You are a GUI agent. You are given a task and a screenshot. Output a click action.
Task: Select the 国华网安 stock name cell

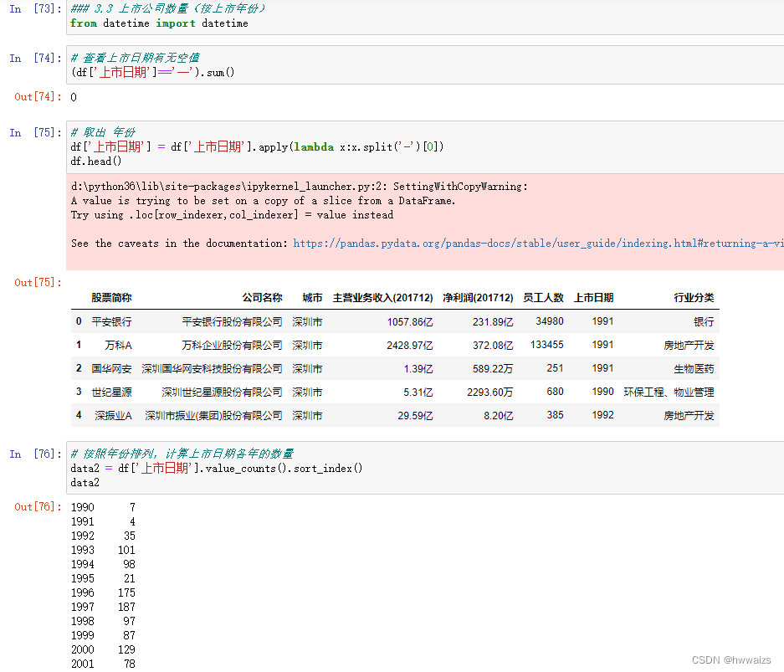tap(111, 368)
